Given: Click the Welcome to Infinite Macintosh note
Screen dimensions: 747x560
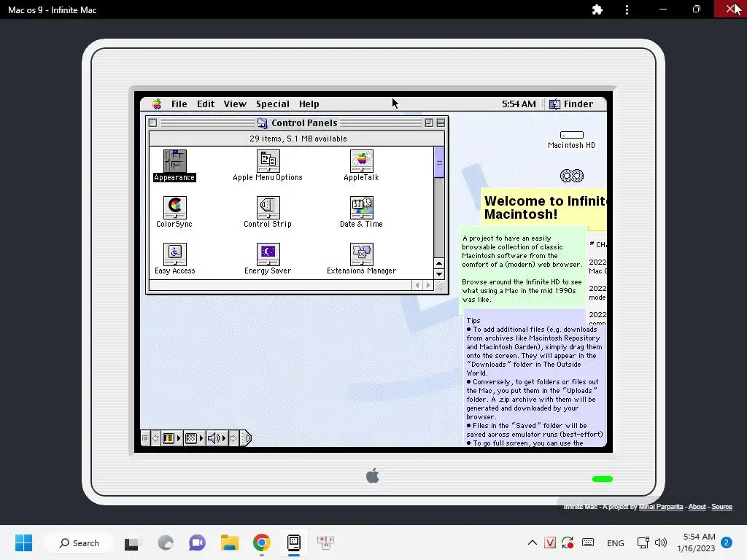Looking at the screenshot, I should coord(544,208).
